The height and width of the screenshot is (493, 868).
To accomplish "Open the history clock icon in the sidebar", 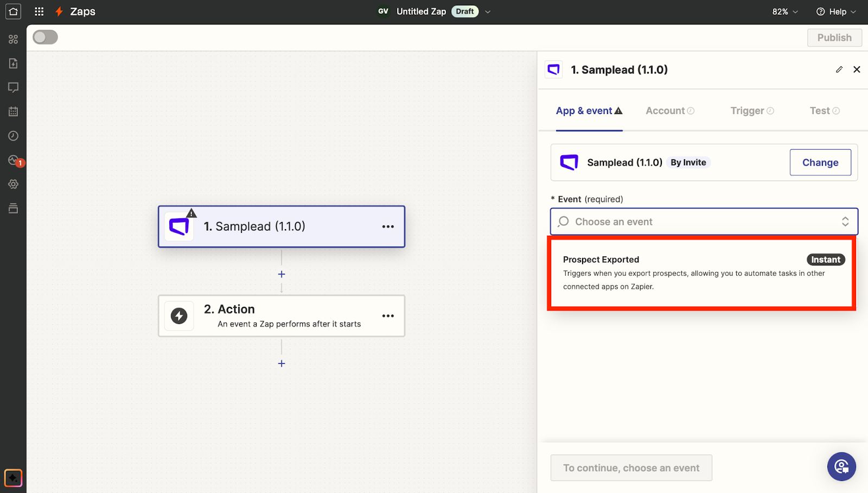I will (13, 136).
